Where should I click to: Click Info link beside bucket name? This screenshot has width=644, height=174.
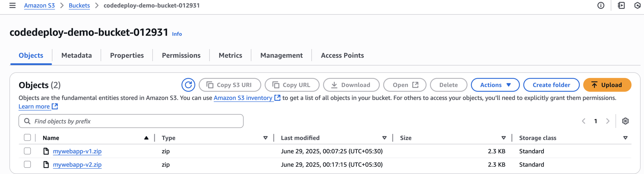pos(177,34)
